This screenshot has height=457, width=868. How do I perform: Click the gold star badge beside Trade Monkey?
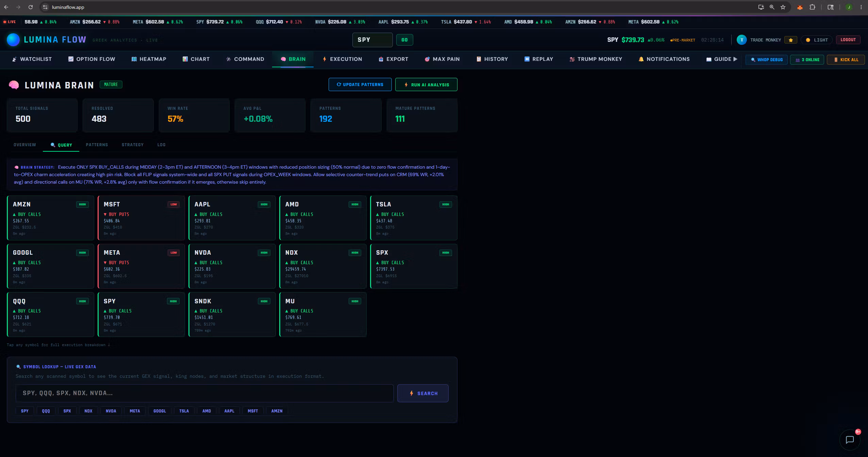point(791,40)
